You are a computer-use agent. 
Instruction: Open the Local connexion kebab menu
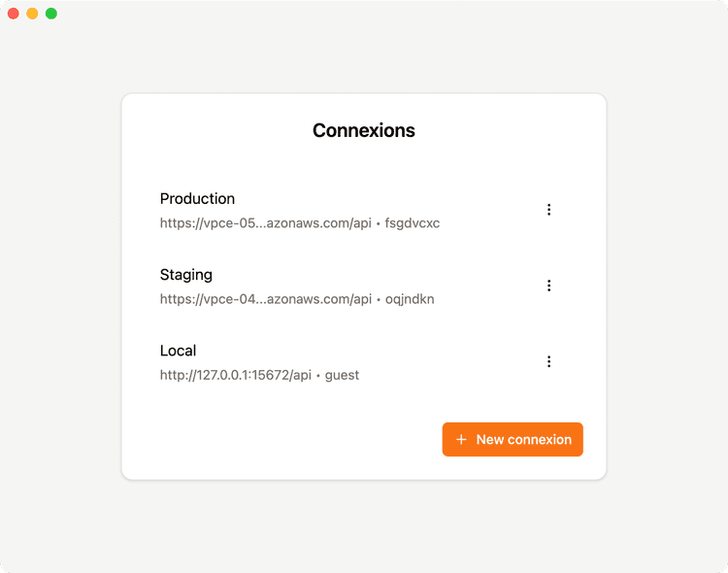coord(548,361)
